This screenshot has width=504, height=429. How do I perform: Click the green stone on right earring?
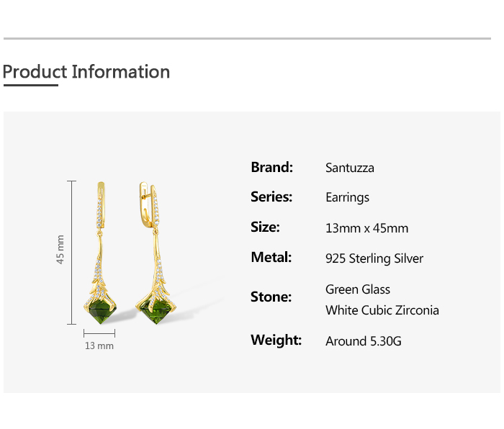point(156,313)
